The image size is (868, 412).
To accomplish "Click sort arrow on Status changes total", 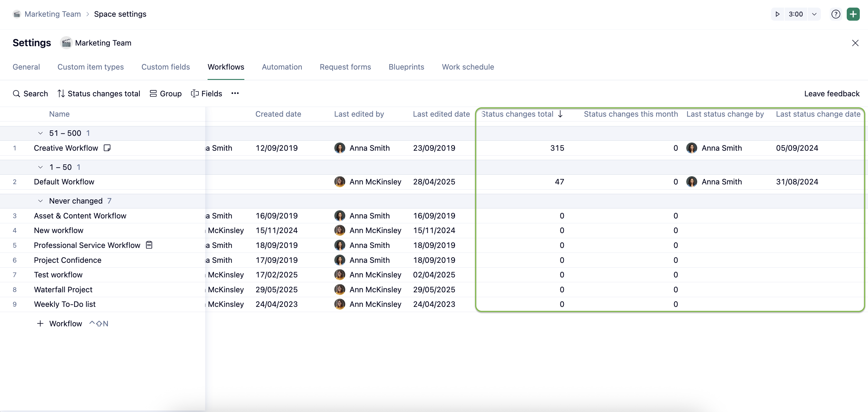I will tap(560, 114).
